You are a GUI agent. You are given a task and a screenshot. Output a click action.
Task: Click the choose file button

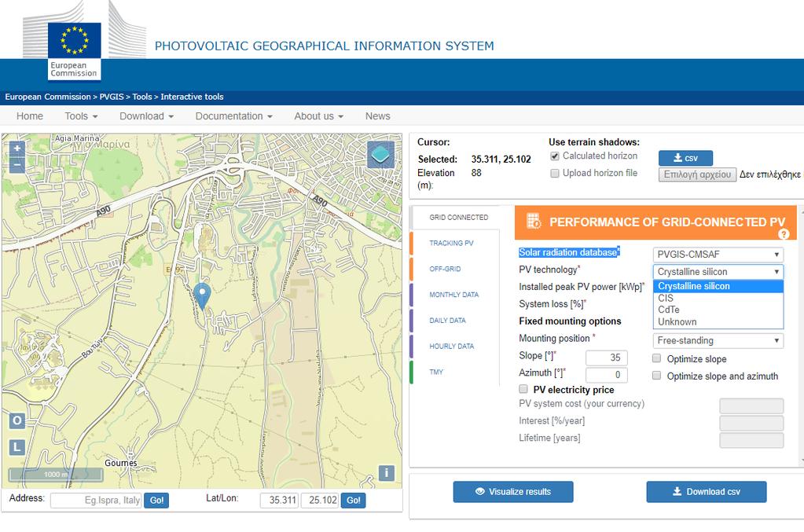click(697, 174)
